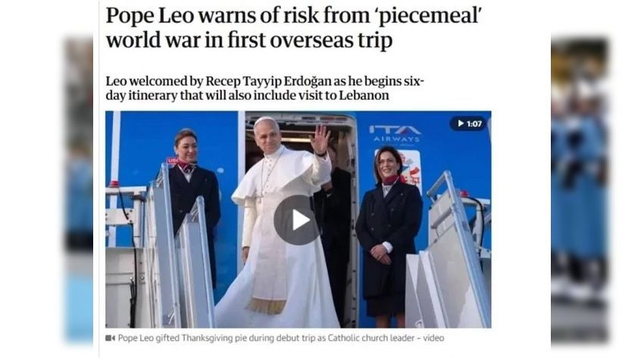Screen dimensions: 644x362
Task: Click the video camera icon before the caption
Action: 110,339
